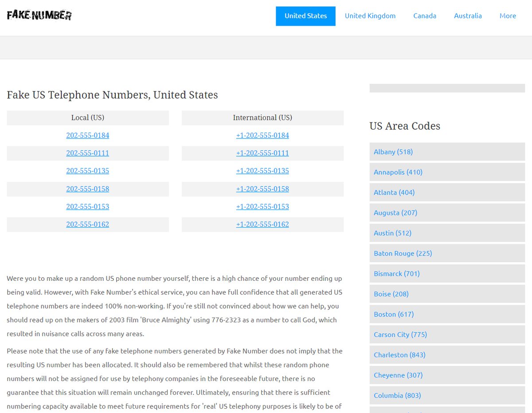Expand the More menu
Screen dimensions: 532x413
pyautogui.click(x=508, y=16)
